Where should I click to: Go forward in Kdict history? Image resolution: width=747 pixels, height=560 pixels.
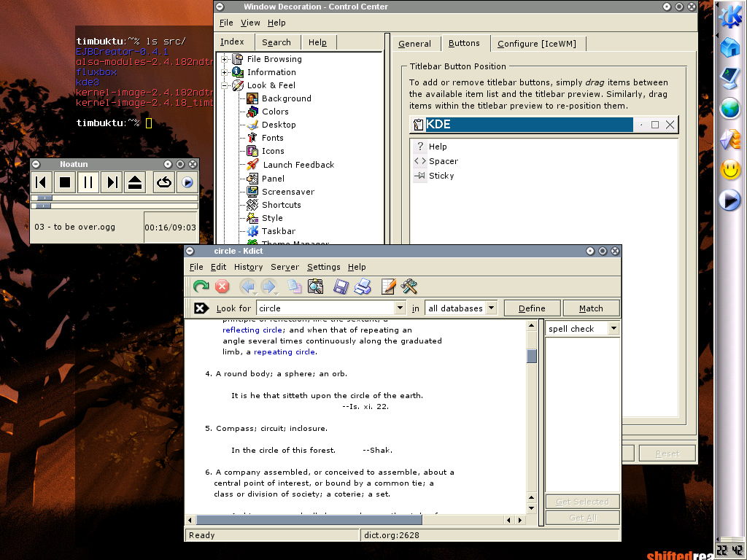pyautogui.click(x=268, y=287)
